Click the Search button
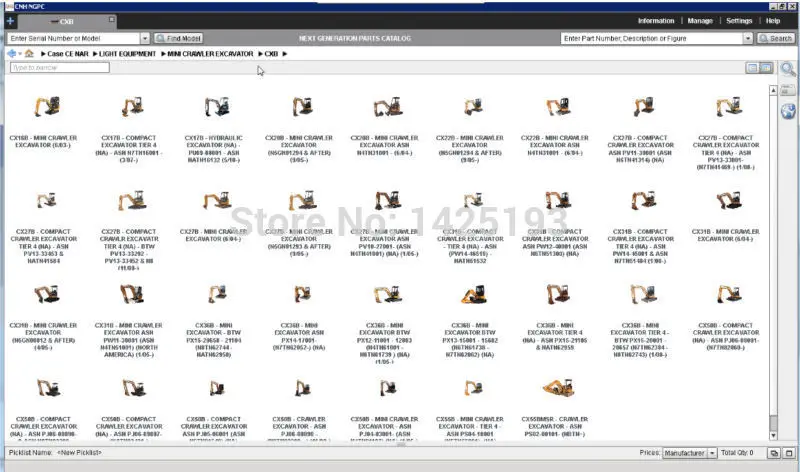Viewport: 800px width, 472px height. [776, 38]
